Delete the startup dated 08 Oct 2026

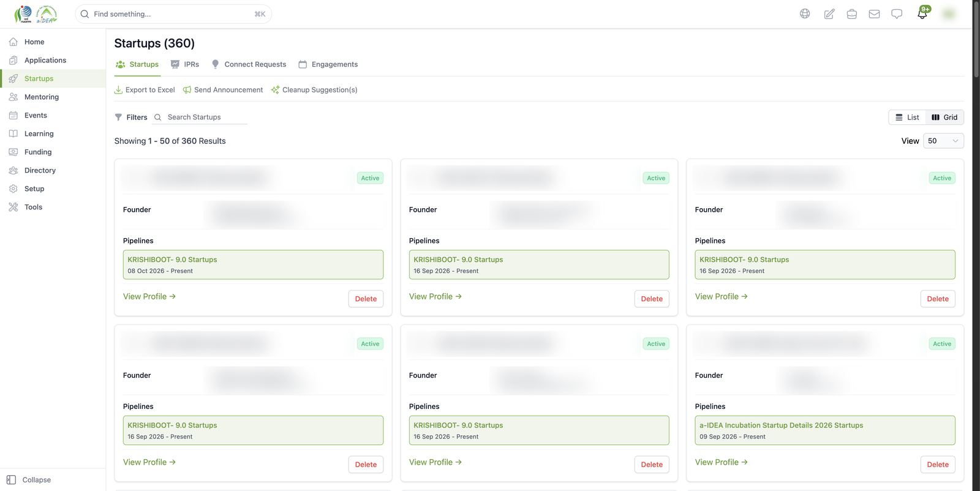(366, 299)
